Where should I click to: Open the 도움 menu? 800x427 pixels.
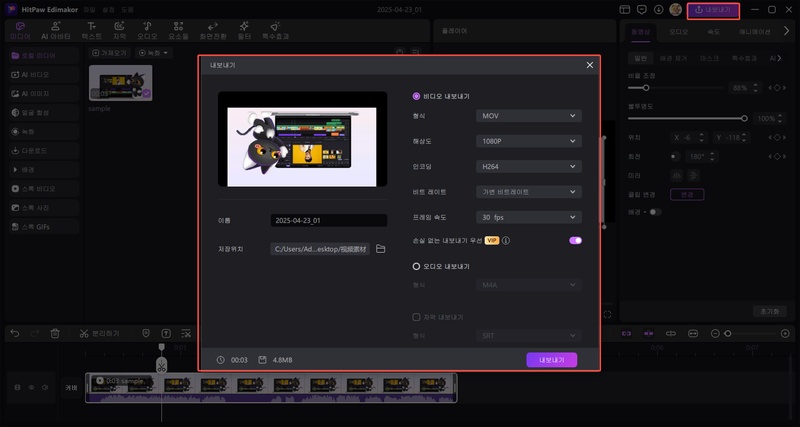point(127,10)
